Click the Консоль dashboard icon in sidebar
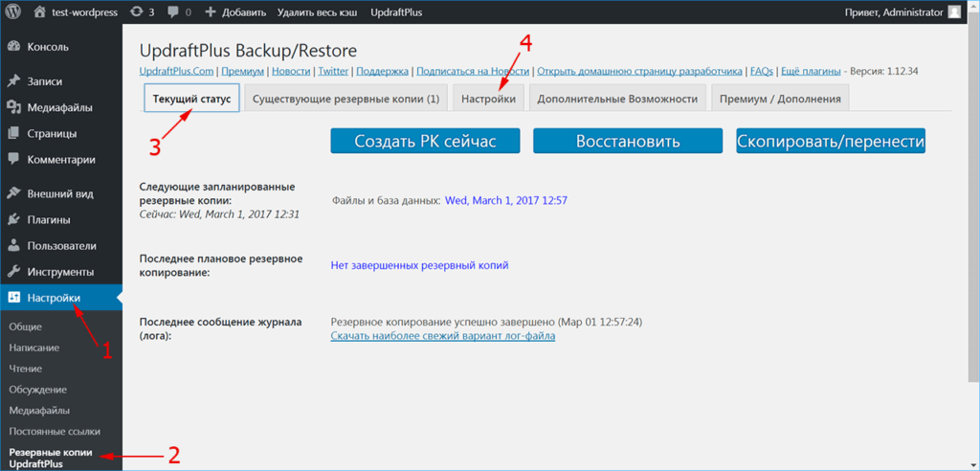The image size is (980, 471). click(13, 47)
